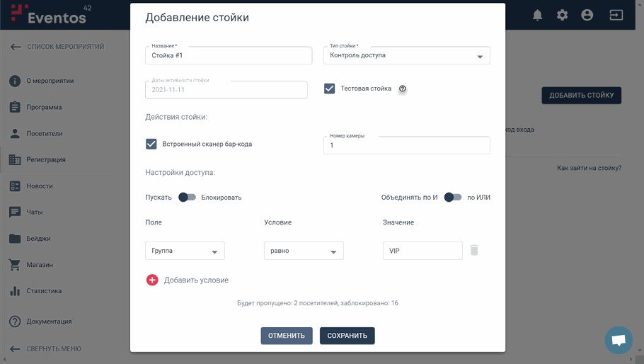Image resolution: width=644 pixels, height=364 pixels.
Task: Toggle the Пускать / Блокировать switch
Action: point(187,198)
